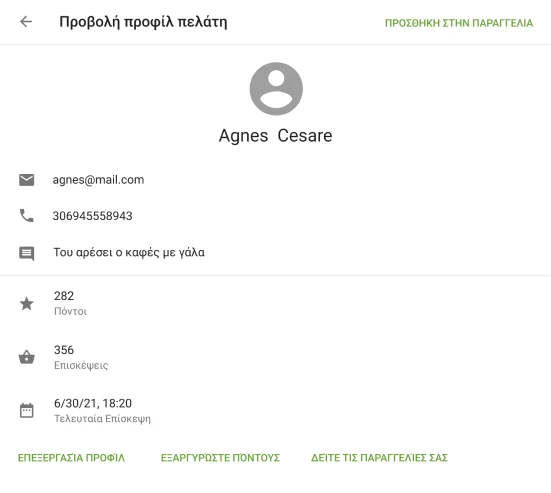The image size is (551, 493).
Task: Click ΕΞΑΡΓΥΡΩΣΤΕ ΠΟΝΤΟΥΣ to redeem points
Action: (x=220, y=458)
